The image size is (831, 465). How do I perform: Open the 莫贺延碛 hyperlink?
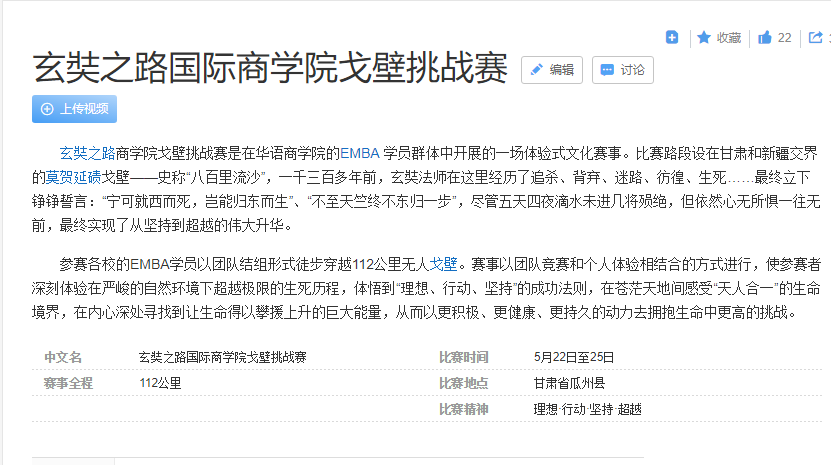tap(73, 177)
